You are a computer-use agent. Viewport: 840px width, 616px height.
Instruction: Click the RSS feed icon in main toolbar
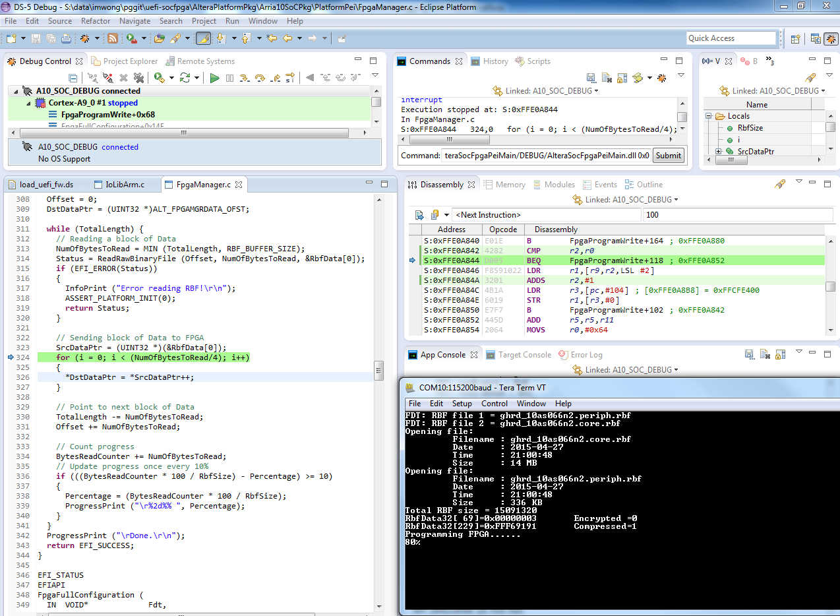pyautogui.click(x=113, y=39)
